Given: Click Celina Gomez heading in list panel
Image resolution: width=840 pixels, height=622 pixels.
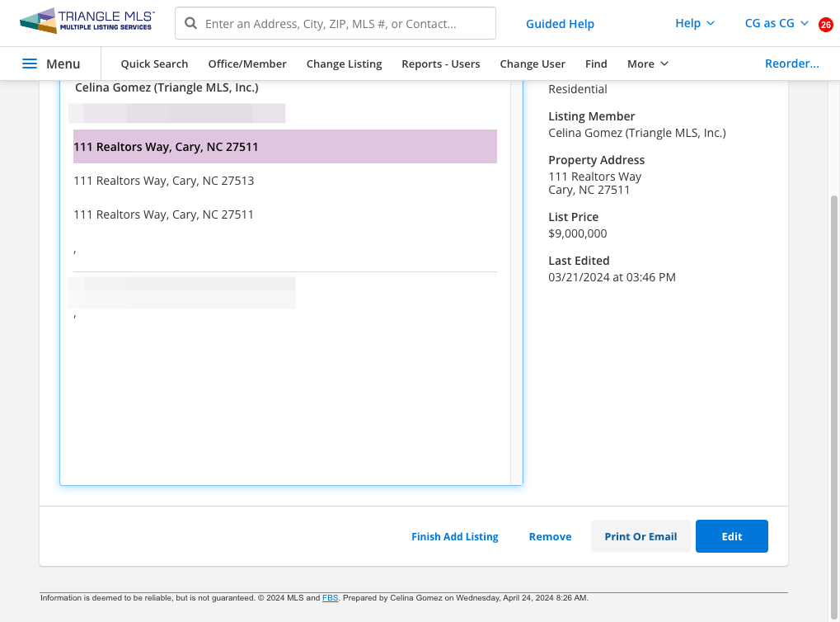Looking at the screenshot, I should tap(167, 87).
